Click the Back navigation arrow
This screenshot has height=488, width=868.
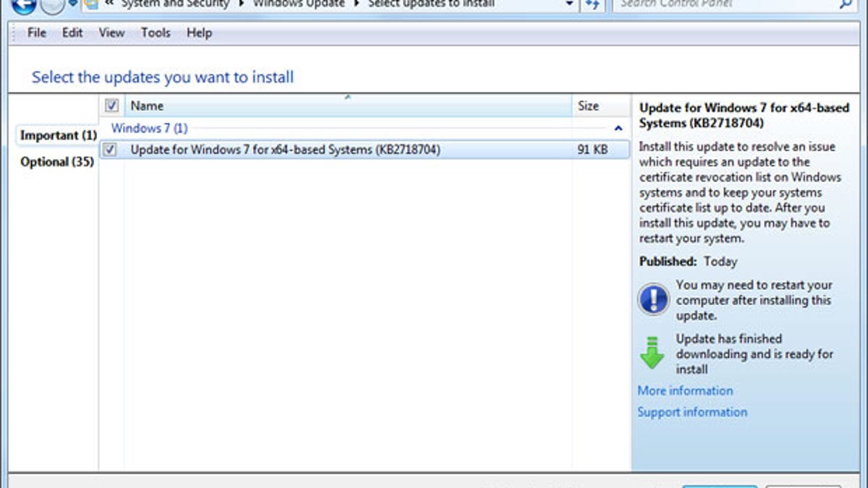point(24,6)
